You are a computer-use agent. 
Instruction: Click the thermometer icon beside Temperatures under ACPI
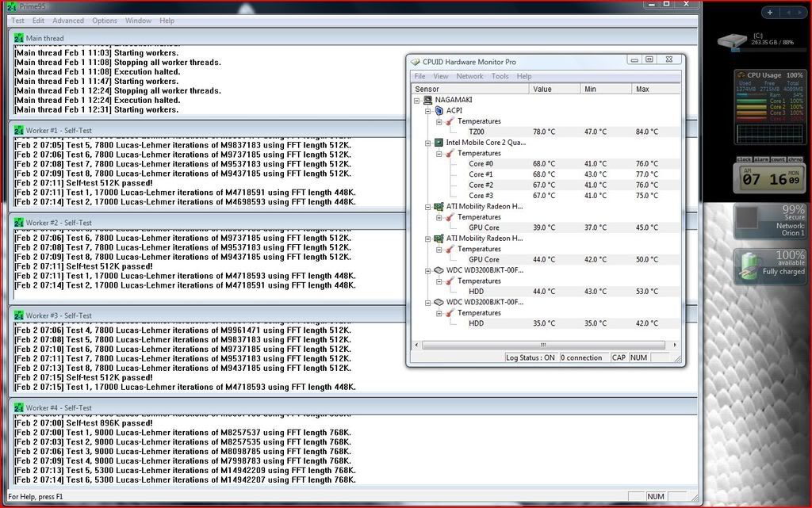point(450,121)
